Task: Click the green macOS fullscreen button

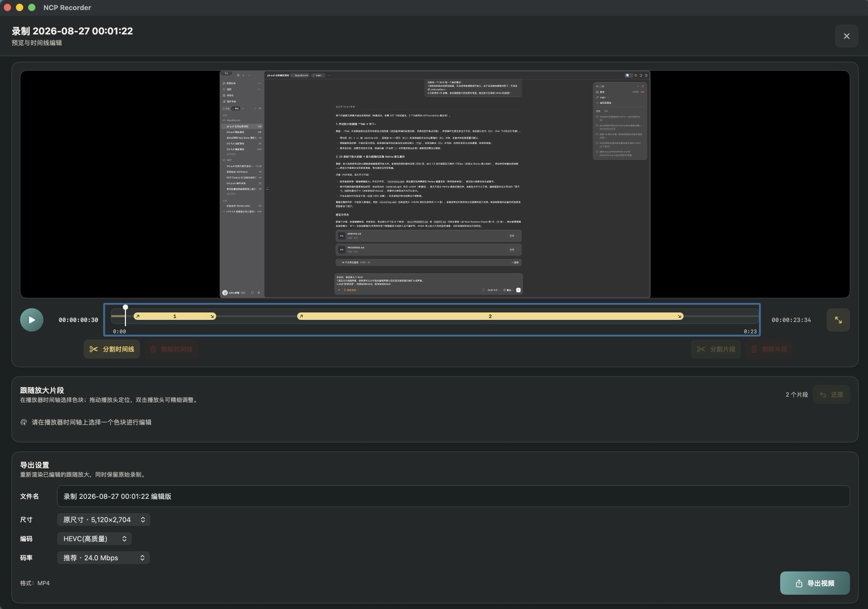Action: [32, 7]
